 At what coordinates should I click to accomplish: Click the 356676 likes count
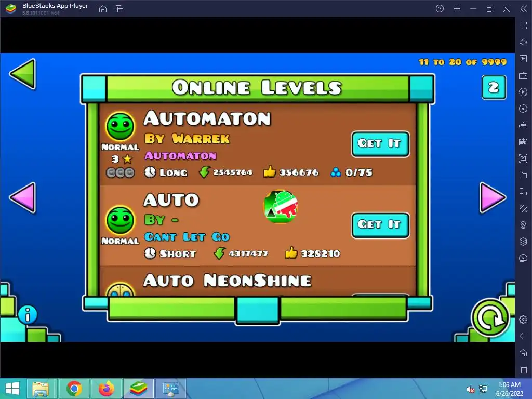point(299,172)
